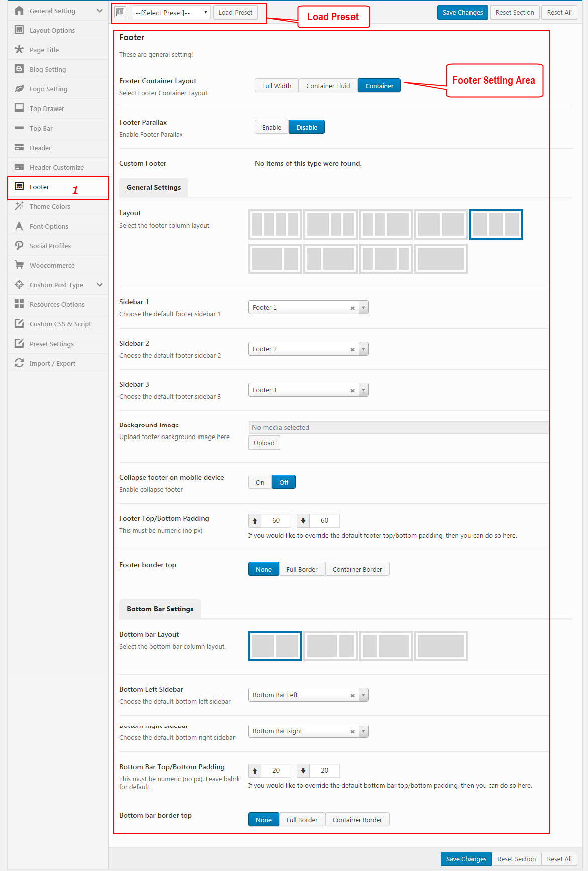Click the Page Title asterisk icon

pos(19,49)
